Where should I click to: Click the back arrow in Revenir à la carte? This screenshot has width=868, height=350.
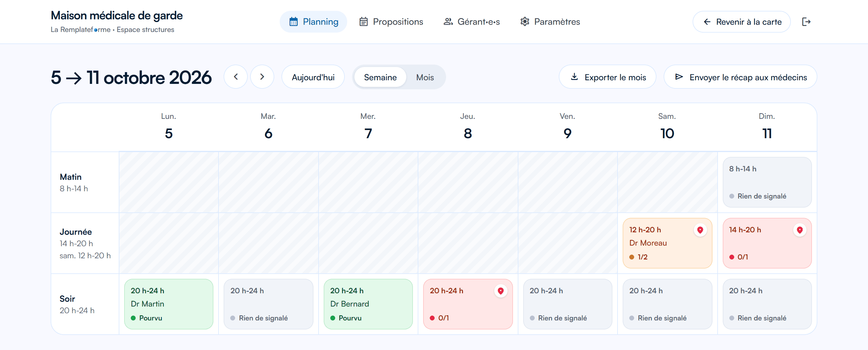pos(707,22)
